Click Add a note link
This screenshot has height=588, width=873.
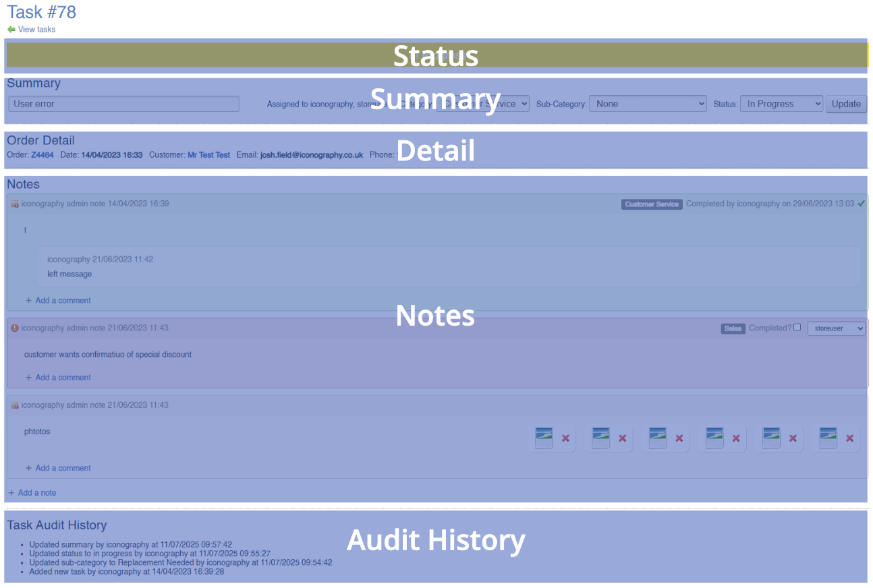36,493
